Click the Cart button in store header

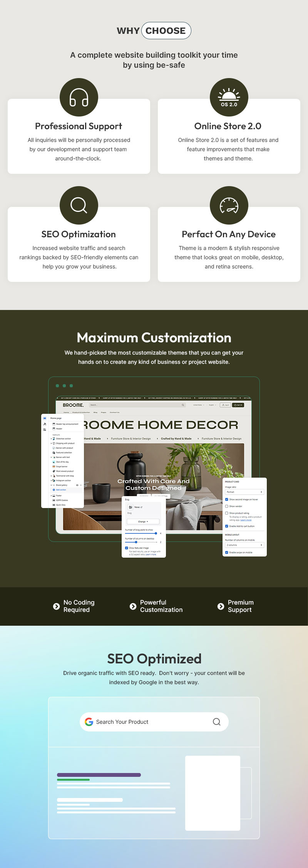[238, 405]
